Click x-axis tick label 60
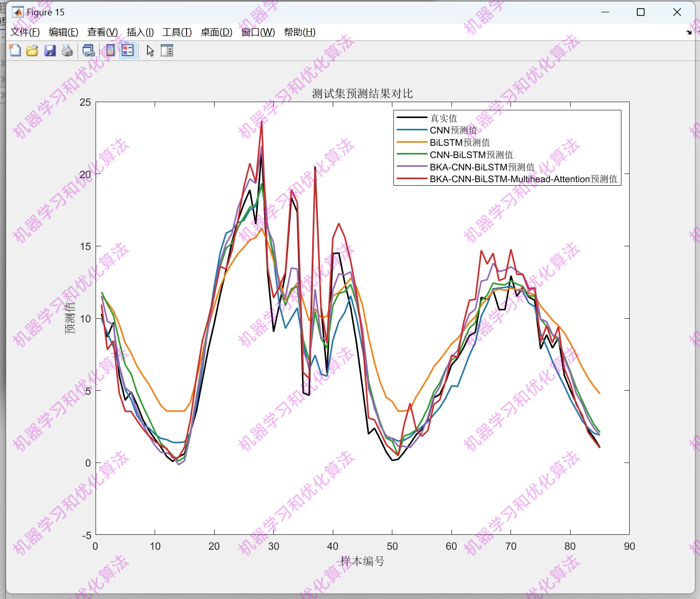The height and width of the screenshot is (599, 700). [x=451, y=546]
